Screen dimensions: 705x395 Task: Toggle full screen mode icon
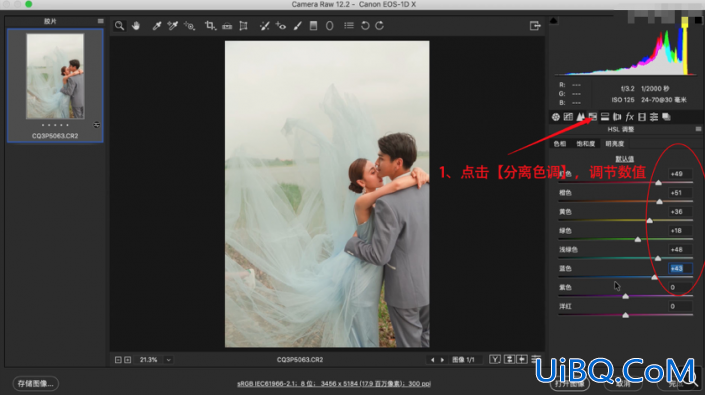click(535, 26)
